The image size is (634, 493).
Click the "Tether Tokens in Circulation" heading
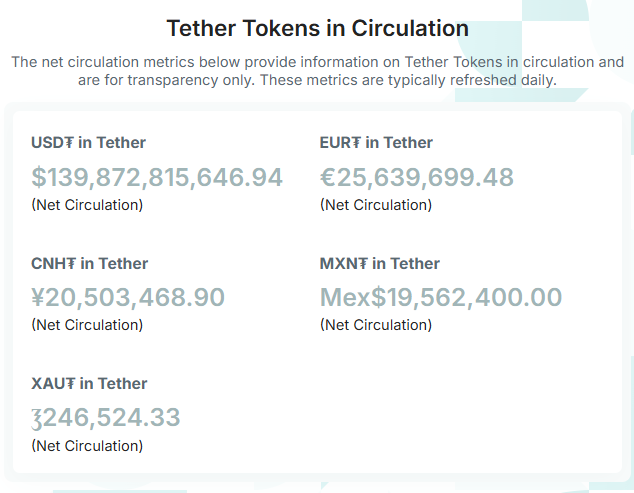click(x=317, y=28)
